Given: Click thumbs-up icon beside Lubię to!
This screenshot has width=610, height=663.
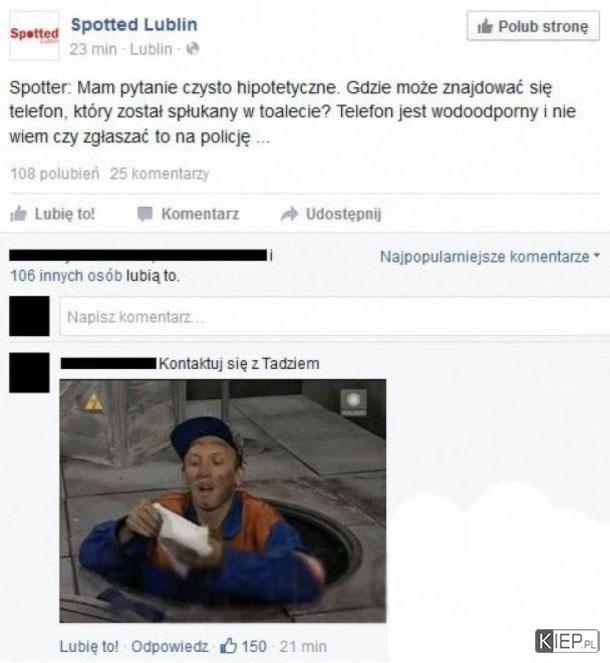Looking at the screenshot, I should pyautogui.click(x=18, y=214).
